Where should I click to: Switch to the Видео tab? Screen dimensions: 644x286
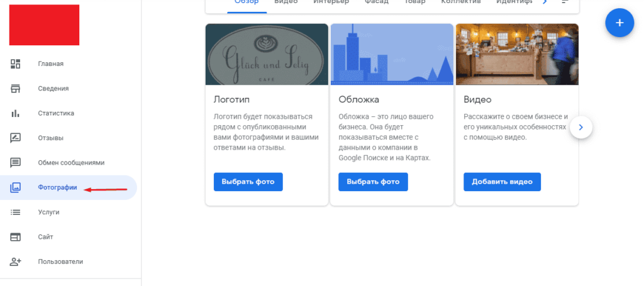point(286,3)
